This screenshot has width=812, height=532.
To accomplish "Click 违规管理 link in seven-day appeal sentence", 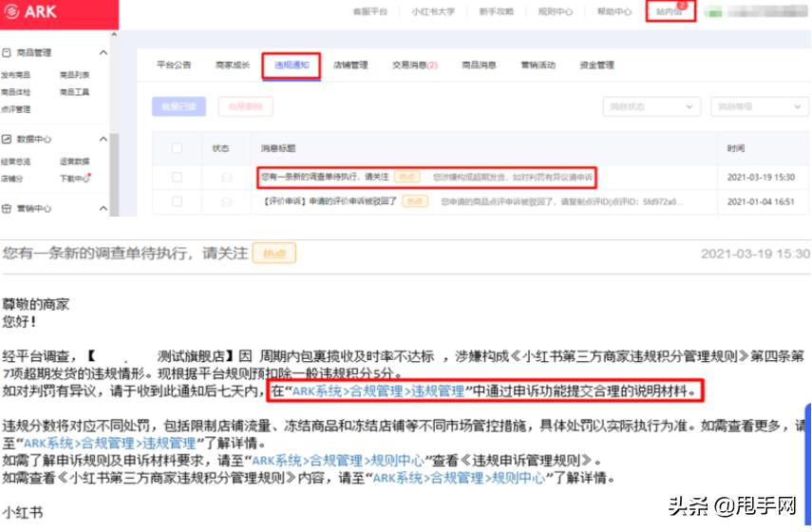I will (437, 391).
